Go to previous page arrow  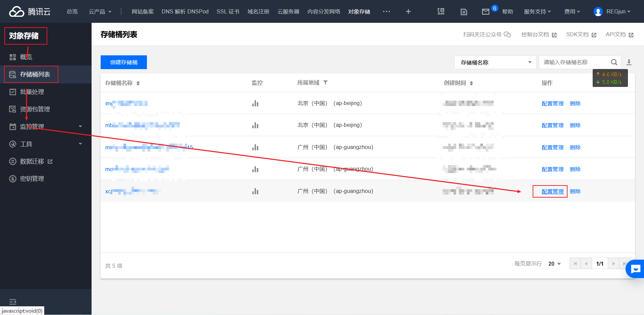[x=586, y=264]
